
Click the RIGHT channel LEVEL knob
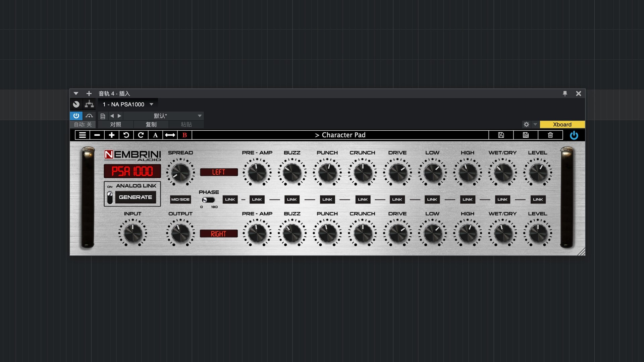tap(538, 233)
